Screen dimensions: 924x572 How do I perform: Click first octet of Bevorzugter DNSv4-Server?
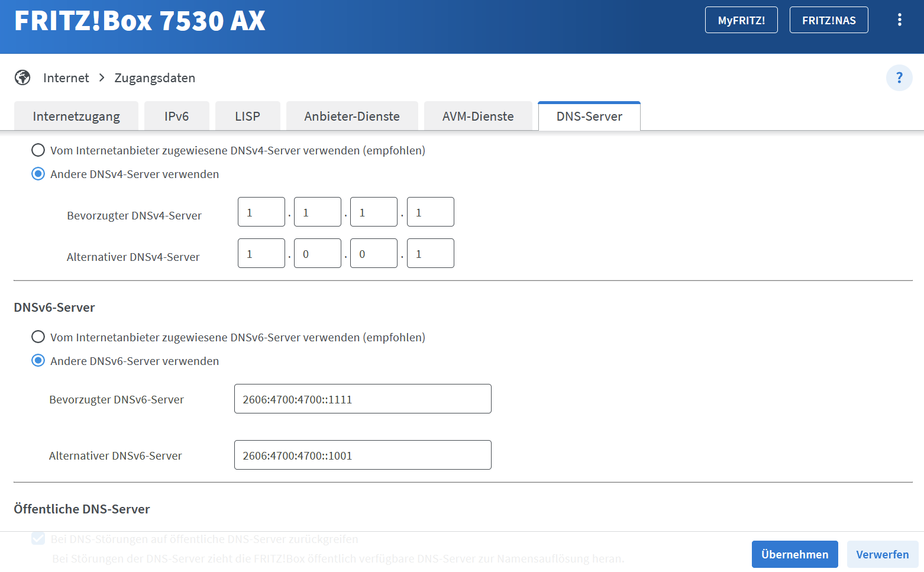point(261,212)
